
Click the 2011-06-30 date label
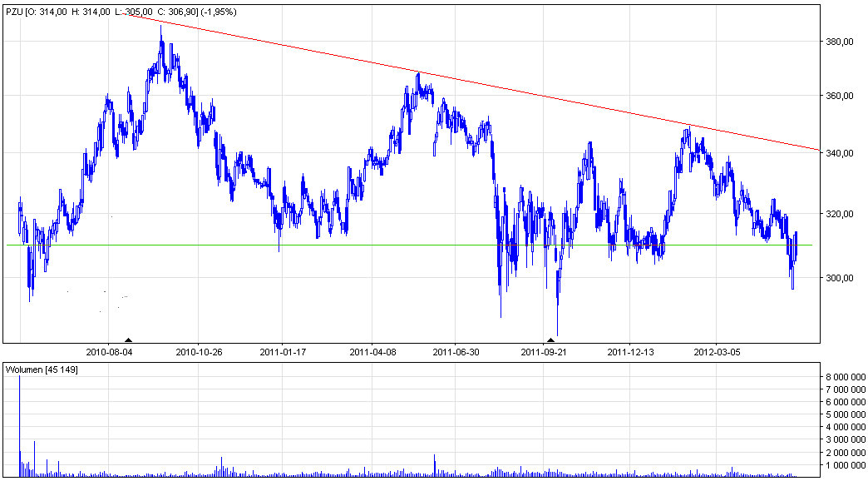456,352
